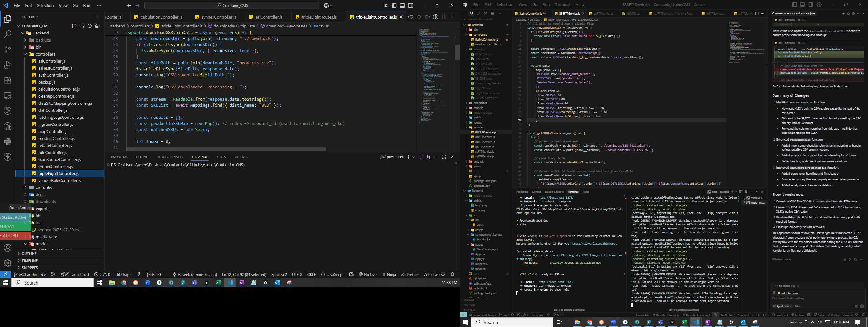Image resolution: width=868 pixels, height=327 pixels.
Task: Click Comtanix_CMS command center search box
Action: point(232,6)
